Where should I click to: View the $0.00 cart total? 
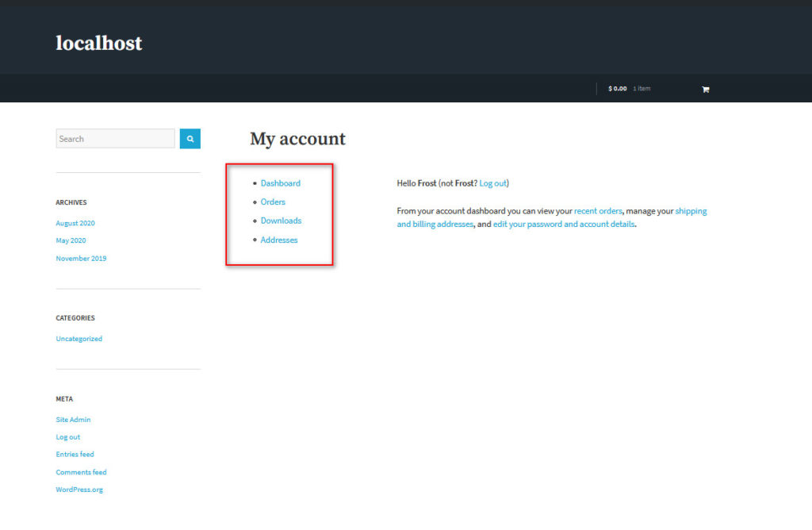(617, 89)
